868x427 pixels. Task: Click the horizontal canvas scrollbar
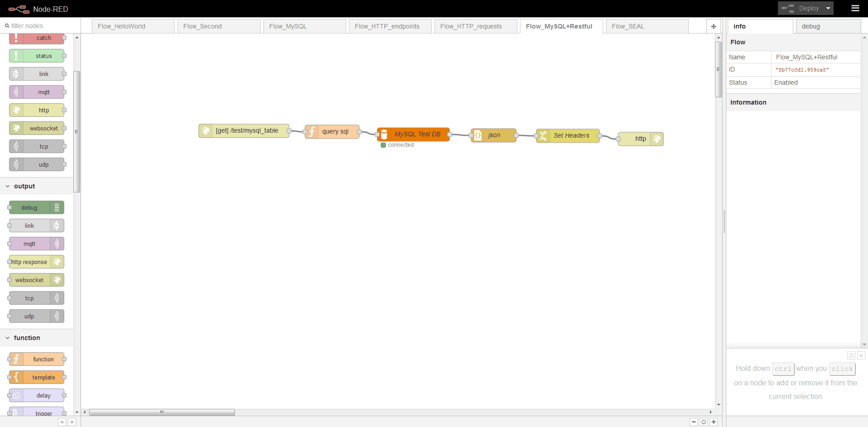coord(162,412)
